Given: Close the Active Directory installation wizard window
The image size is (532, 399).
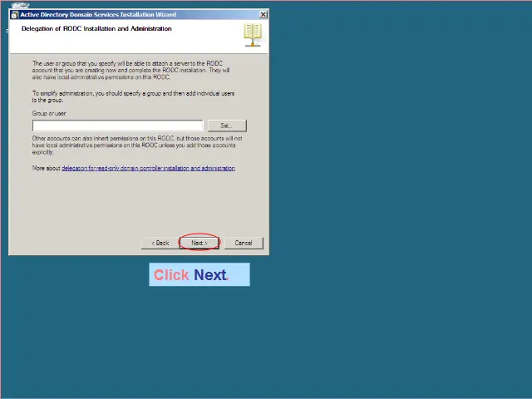Looking at the screenshot, I should tap(264, 14).
